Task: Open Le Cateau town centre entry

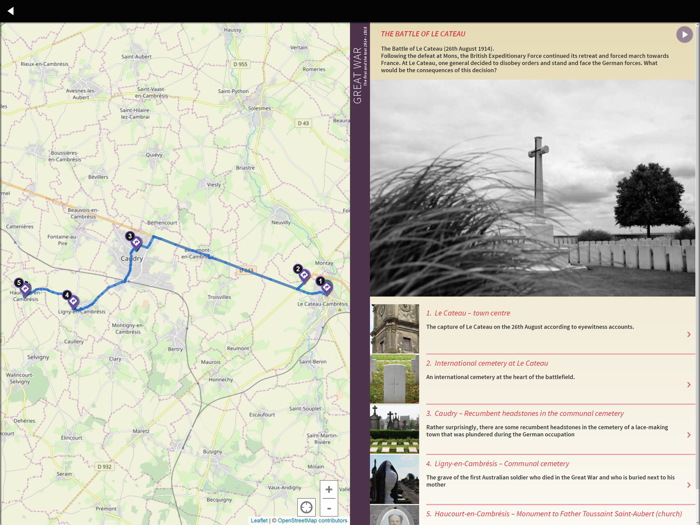Action: tap(533, 329)
